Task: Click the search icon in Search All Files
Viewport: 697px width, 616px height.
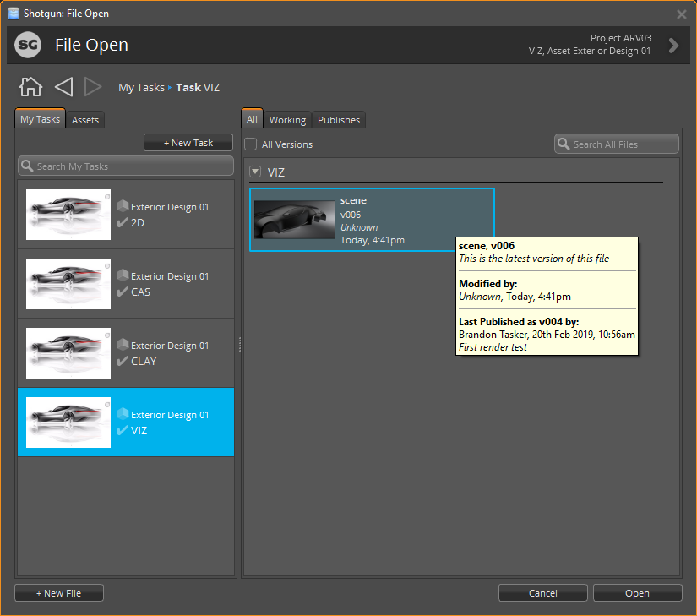Action: 564,144
